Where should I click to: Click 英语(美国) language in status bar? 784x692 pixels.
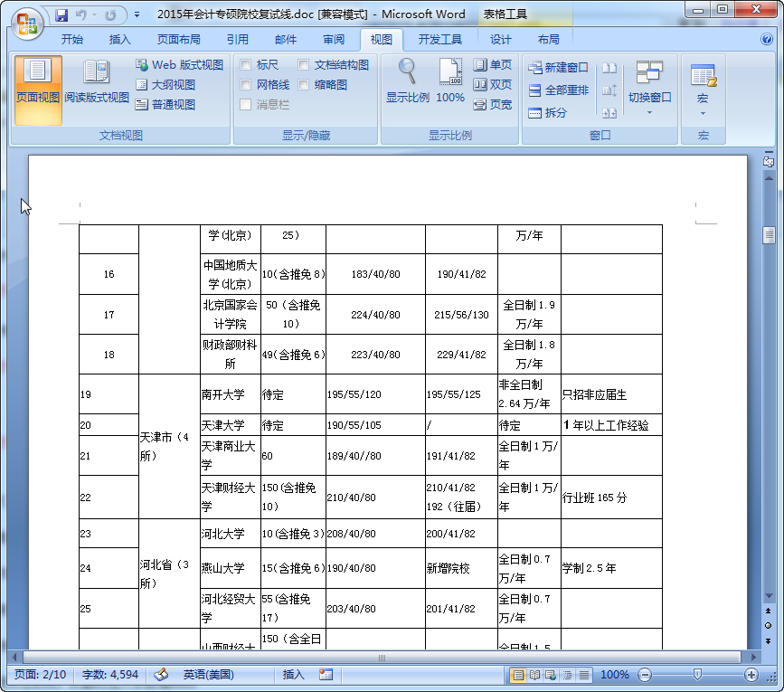pos(209,675)
